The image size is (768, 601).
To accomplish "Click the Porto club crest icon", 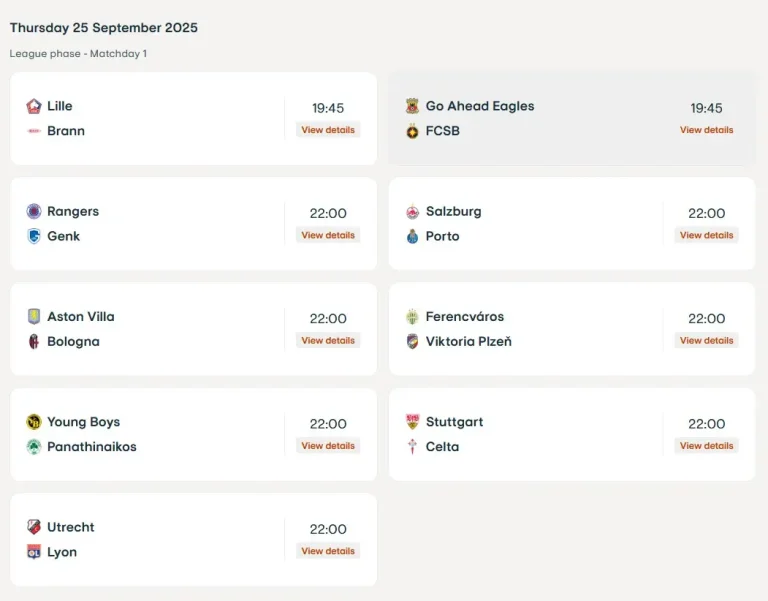I will pos(412,236).
